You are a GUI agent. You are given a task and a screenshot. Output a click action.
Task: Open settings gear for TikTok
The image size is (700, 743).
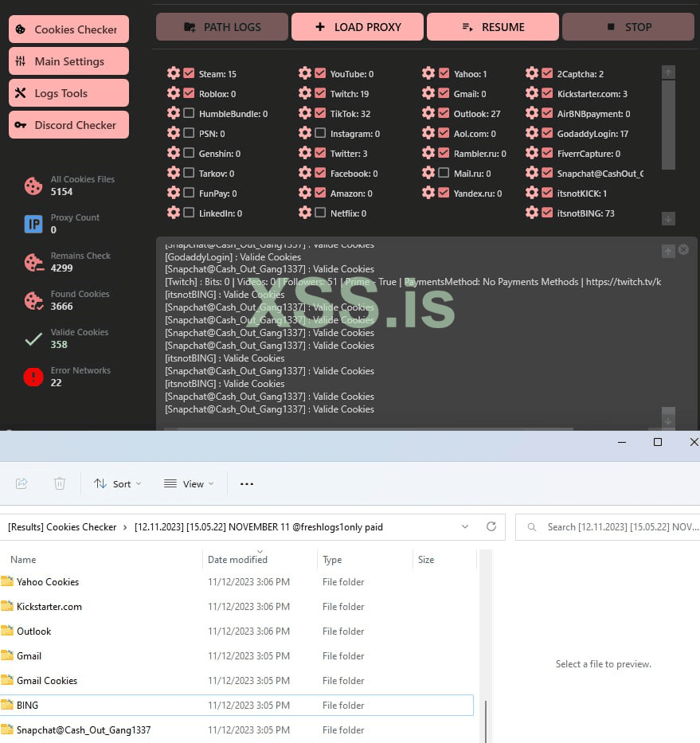click(305, 113)
